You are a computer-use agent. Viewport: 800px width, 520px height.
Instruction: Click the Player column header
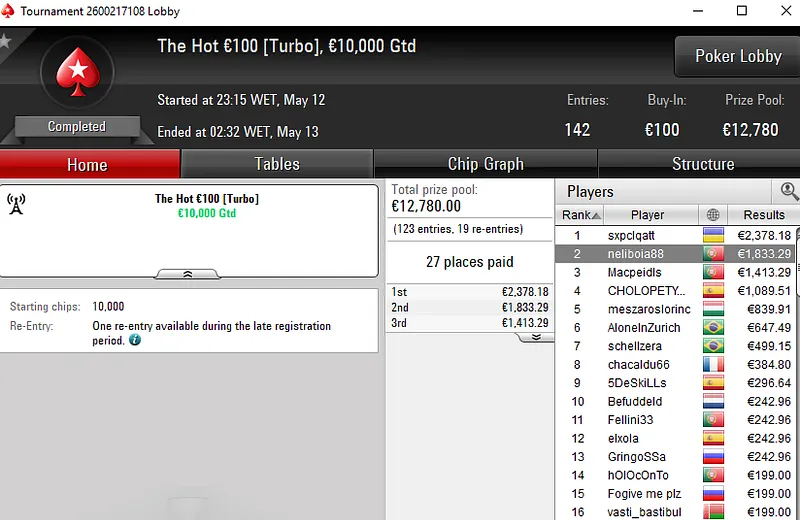pyautogui.click(x=647, y=215)
